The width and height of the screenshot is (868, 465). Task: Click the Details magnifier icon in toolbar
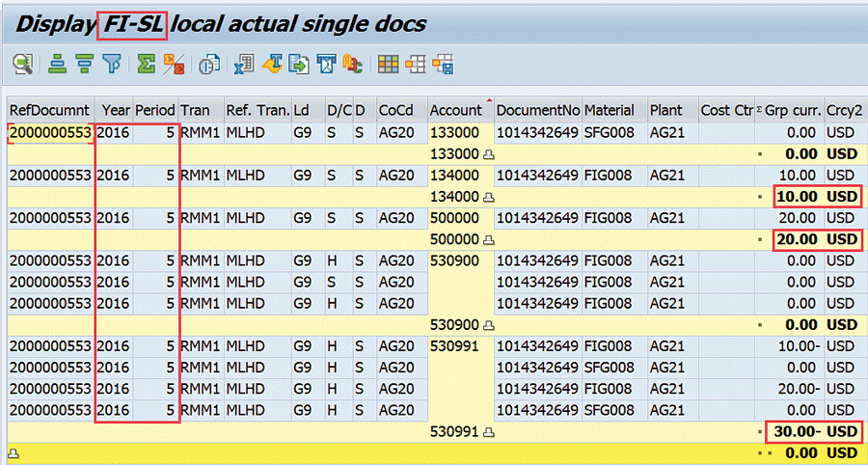(21, 65)
